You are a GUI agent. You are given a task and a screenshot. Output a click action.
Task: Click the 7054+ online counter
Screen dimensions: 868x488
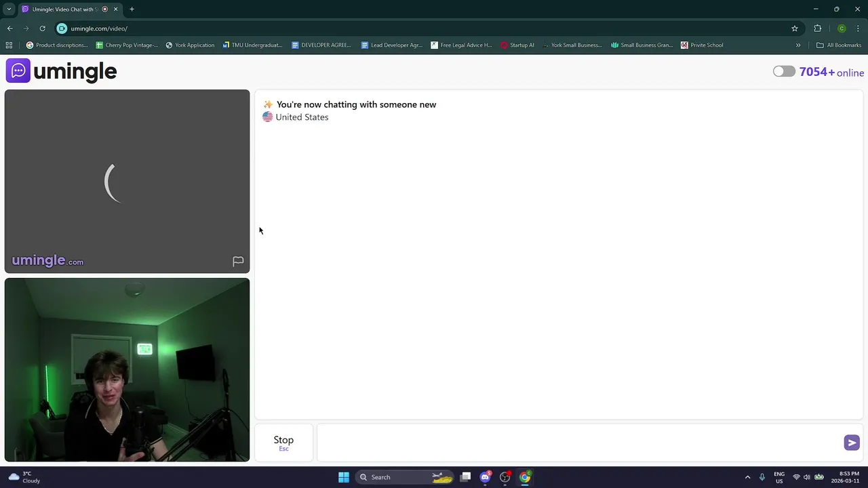[x=831, y=72]
